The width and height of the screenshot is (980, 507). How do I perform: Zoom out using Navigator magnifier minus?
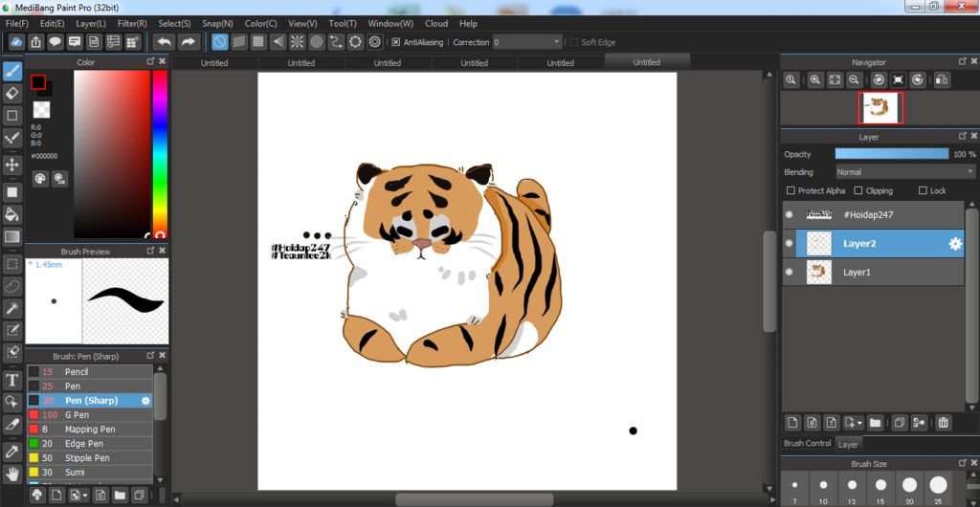click(854, 79)
